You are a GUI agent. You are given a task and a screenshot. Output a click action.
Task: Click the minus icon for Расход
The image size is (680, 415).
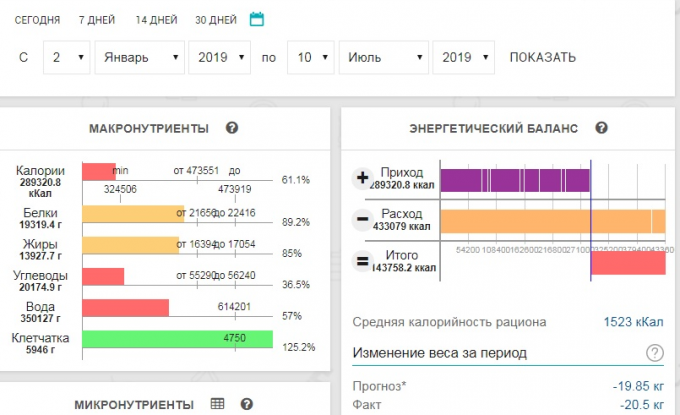tap(362, 220)
